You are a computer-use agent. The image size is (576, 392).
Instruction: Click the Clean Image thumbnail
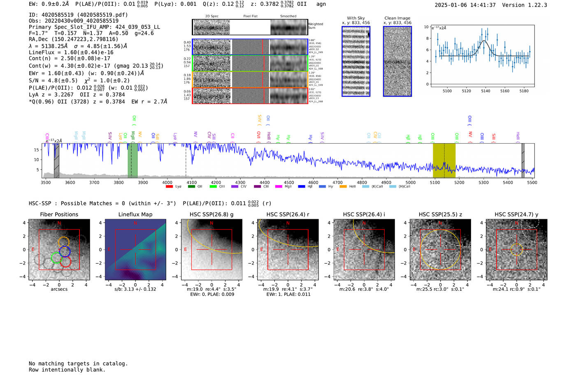pos(397,61)
